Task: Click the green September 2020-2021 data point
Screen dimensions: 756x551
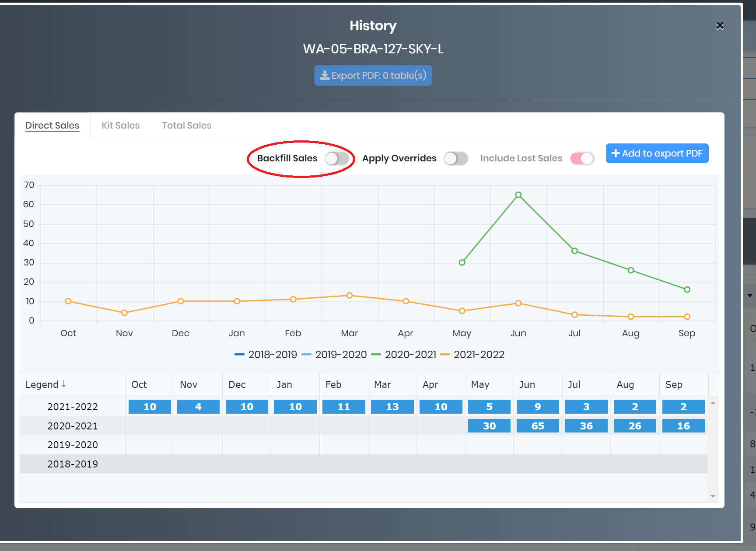Action: [x=687, y=289]
